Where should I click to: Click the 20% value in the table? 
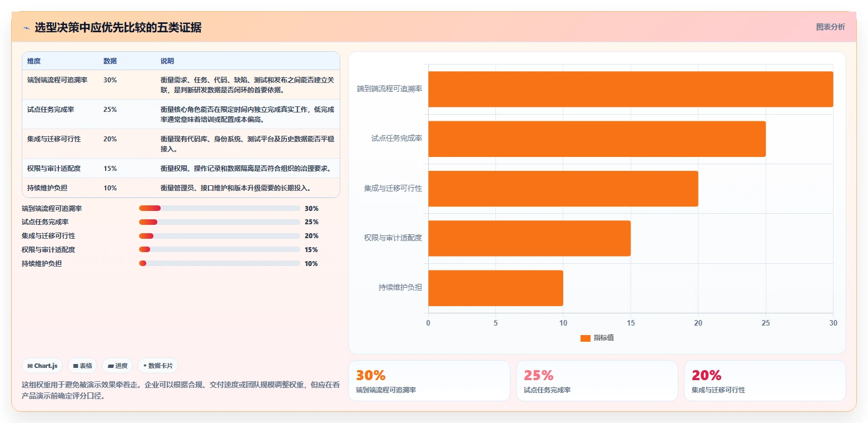[110, 139]
